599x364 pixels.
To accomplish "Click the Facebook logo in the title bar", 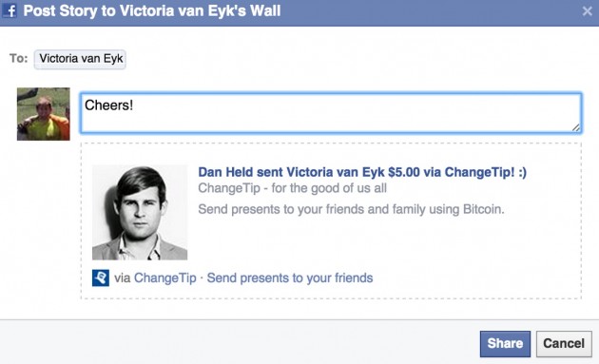I will [x=10, y=10].
